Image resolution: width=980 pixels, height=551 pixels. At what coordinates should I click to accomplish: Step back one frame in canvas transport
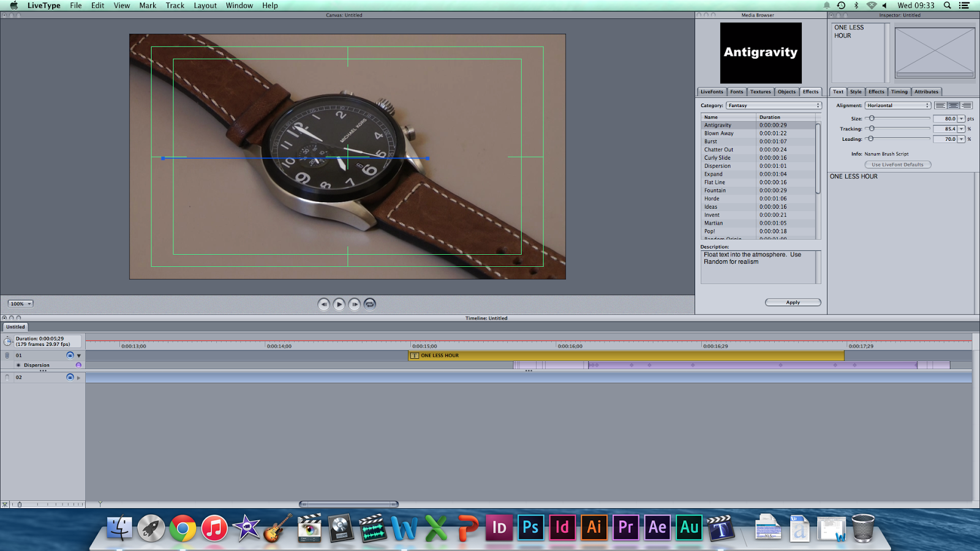click(324, 304)
